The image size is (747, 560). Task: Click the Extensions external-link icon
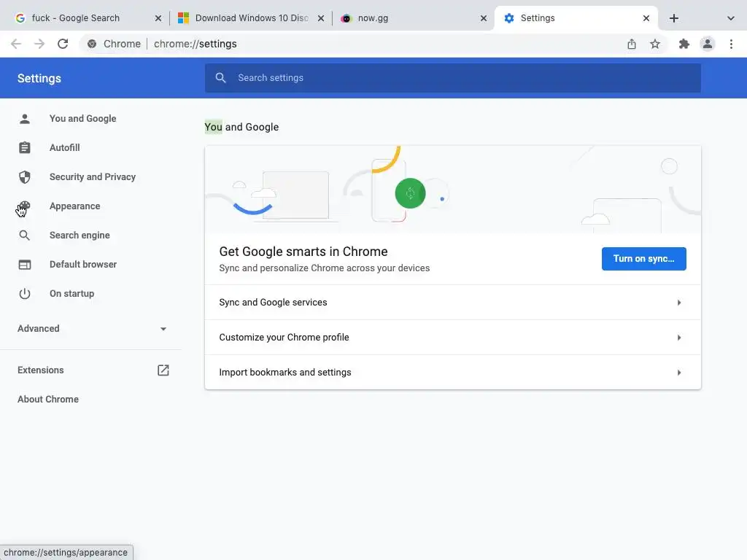(163, 370)
